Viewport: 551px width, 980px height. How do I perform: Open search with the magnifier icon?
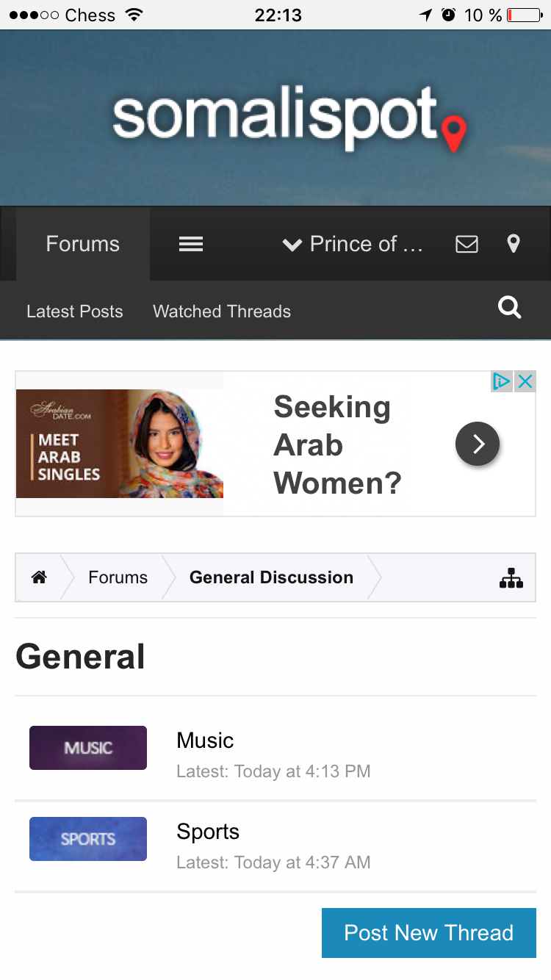point(509,307)
